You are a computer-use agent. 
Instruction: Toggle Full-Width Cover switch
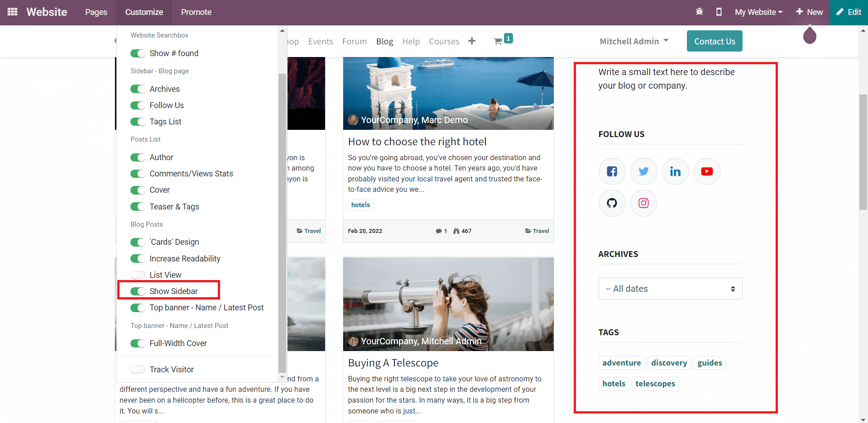(138, 343)
